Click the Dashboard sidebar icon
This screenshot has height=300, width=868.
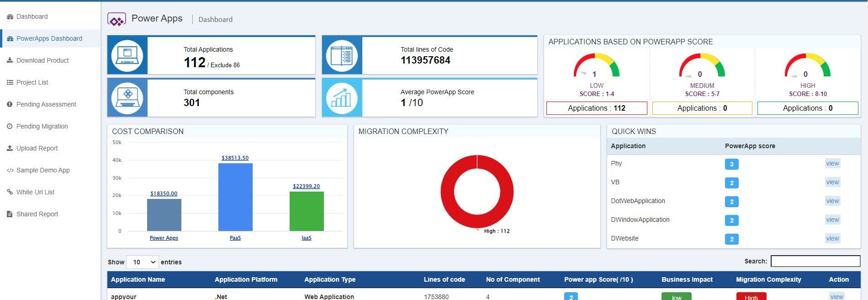pyautogui.click(x=10, y=17)
